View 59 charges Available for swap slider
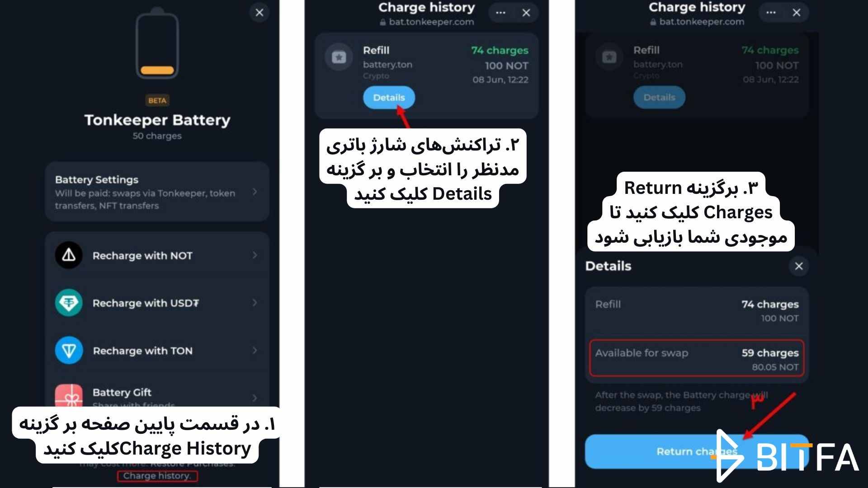Screen dimensions: 868x488 pyautogui.click(x=695, y=358)
